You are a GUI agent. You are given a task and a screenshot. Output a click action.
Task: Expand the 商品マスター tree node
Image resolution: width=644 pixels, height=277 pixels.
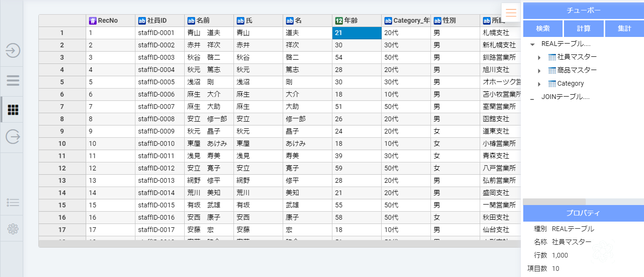pos(539,71)
